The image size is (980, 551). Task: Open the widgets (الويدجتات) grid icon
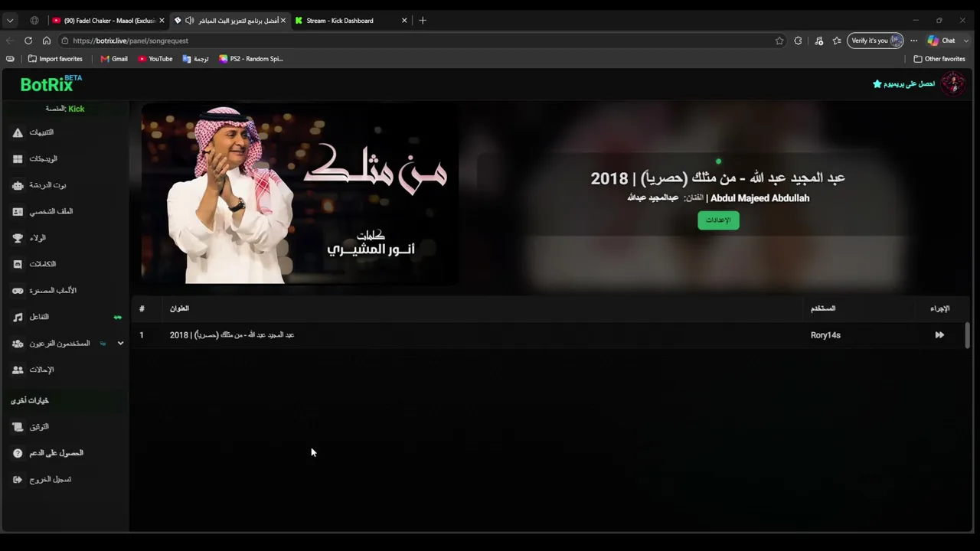point(18,159)
